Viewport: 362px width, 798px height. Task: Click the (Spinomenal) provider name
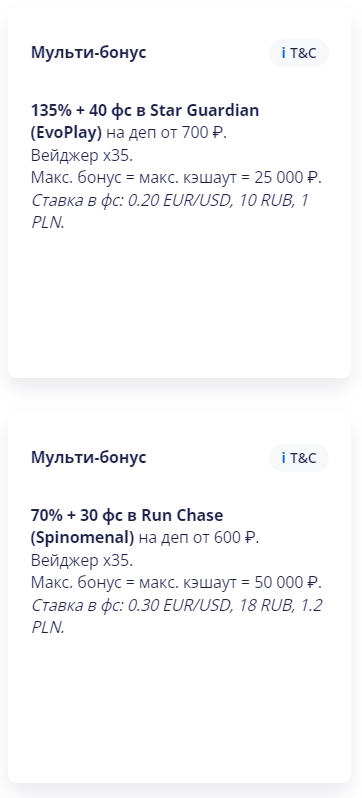[x=82, y=538]
